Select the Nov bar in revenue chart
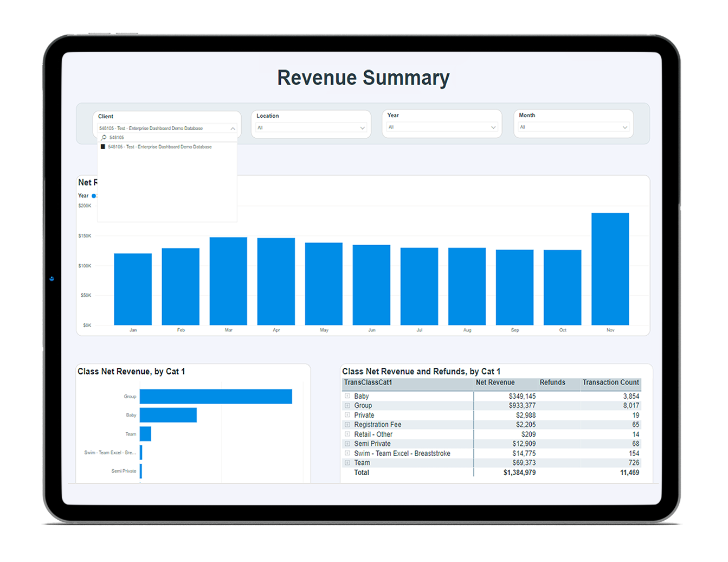Image resolution: width=728 pixels, height=562 pixels. [x=610, y=269]
